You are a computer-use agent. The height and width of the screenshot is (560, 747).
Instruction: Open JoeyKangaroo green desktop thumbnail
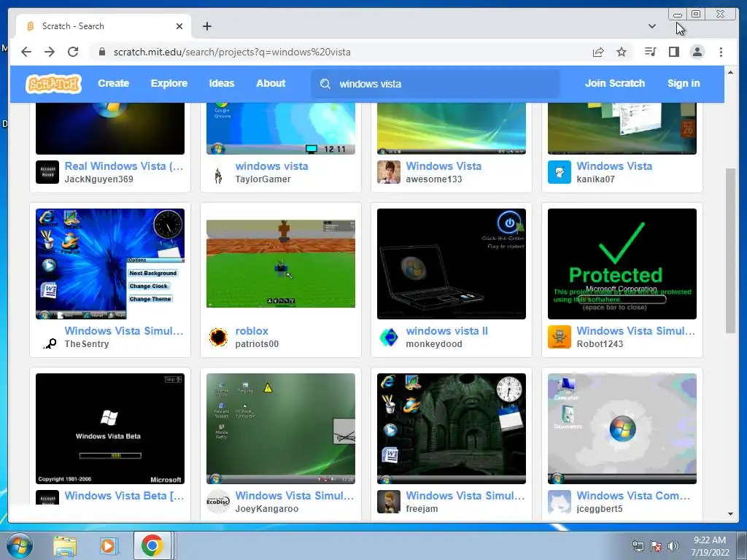tap(281, 429)
